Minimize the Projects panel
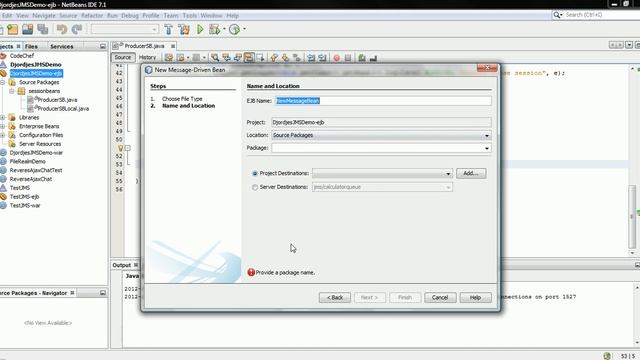Screen dimensions: 640x360 pos(103,47)
